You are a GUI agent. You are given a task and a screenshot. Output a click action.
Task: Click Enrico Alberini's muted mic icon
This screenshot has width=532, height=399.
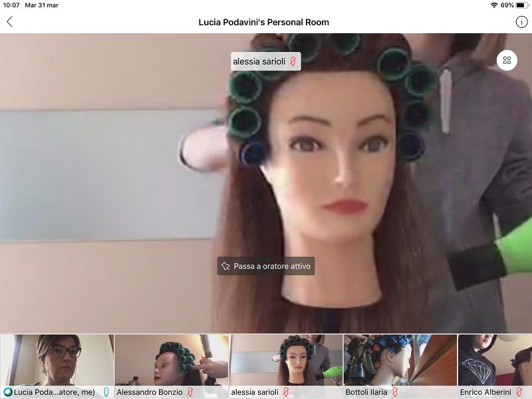[x=519, y=392]
